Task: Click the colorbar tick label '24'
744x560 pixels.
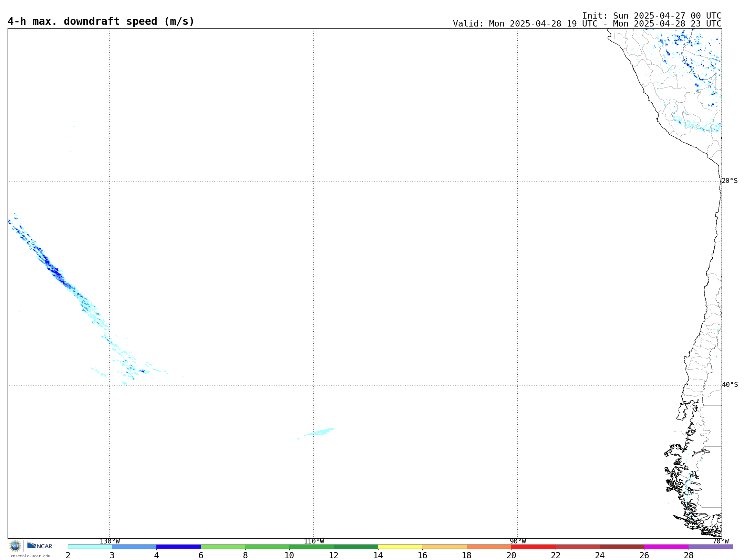Action: (600, 556)
